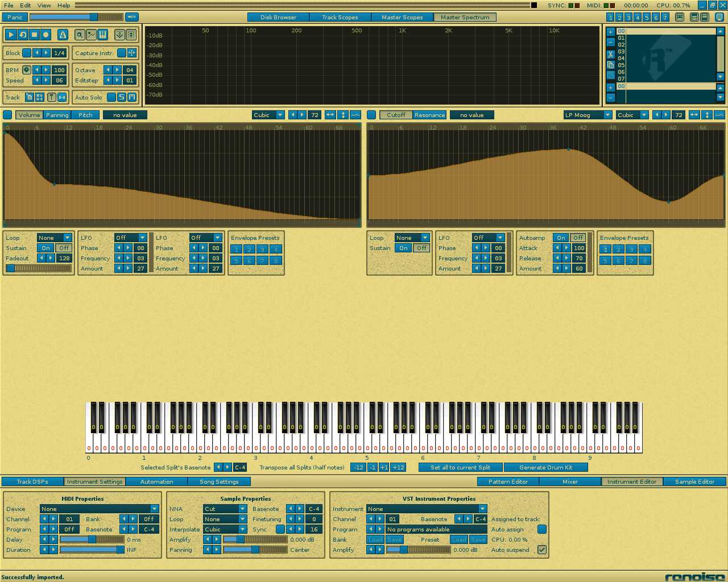Switch to the Sample Editor tab
This screenshot has width=728, height=582.
coord(694,481)
